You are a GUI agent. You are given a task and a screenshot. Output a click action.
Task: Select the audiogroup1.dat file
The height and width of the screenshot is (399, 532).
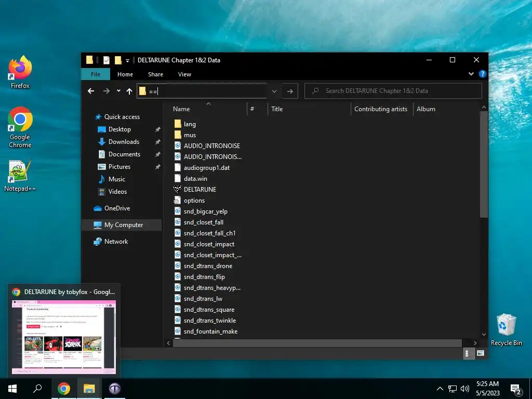[202, 168]
